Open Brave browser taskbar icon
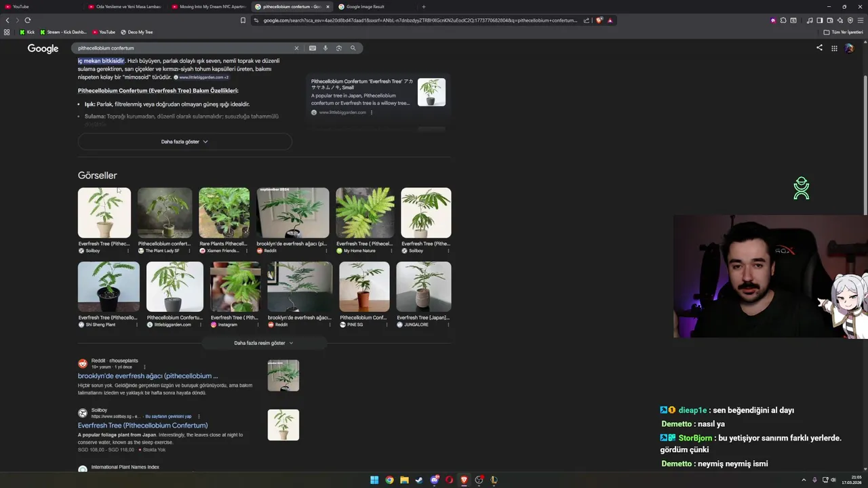 tap(464, 480)
